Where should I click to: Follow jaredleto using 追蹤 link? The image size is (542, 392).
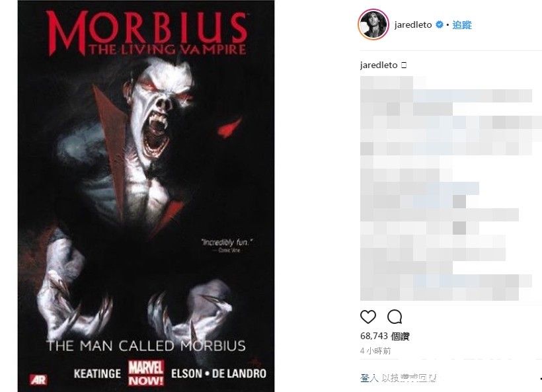coord(462,25)
